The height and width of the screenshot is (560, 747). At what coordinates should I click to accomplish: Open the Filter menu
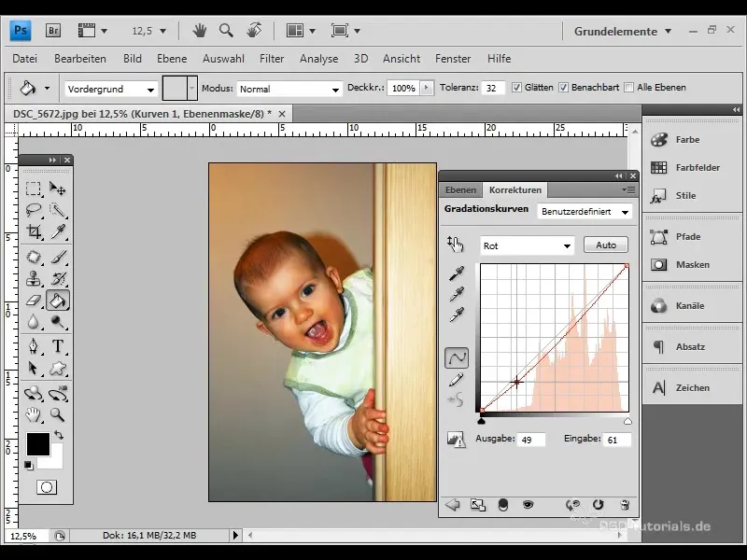click(272, 59)
